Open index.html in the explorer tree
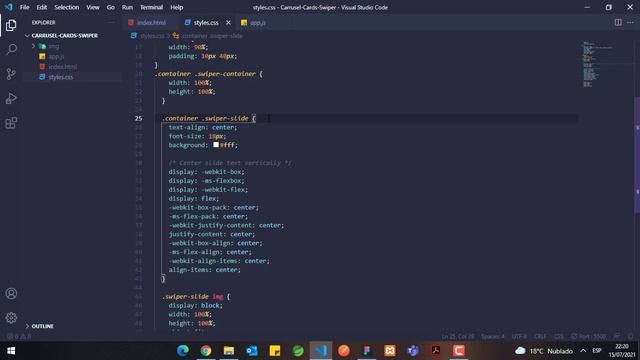The image size is (640, 360). (62, 67)
